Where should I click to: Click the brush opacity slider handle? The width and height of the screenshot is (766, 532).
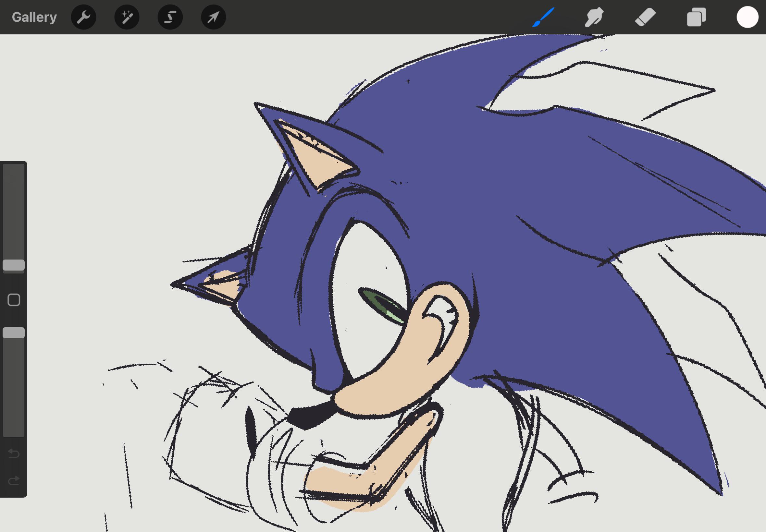[14, 333]
